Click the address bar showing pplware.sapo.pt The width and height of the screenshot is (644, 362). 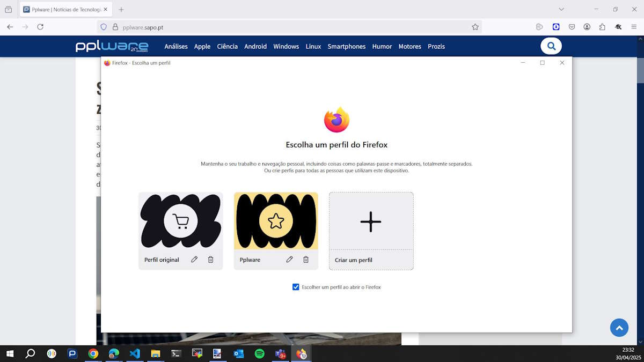(290, 27)
